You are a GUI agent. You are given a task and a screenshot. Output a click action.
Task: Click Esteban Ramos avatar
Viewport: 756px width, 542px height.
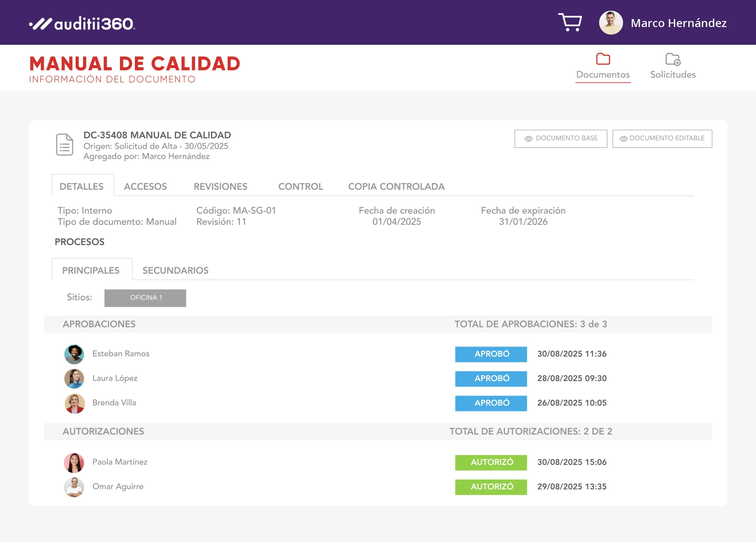point(74,354)
